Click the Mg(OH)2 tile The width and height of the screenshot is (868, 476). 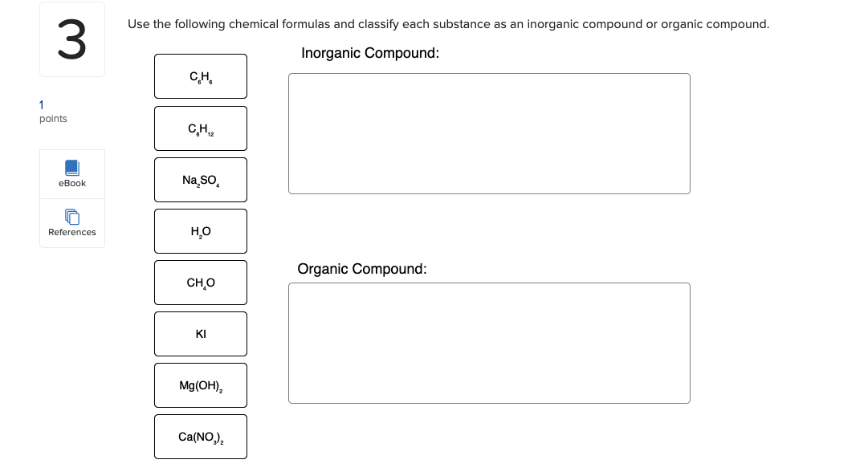[201, 384]
